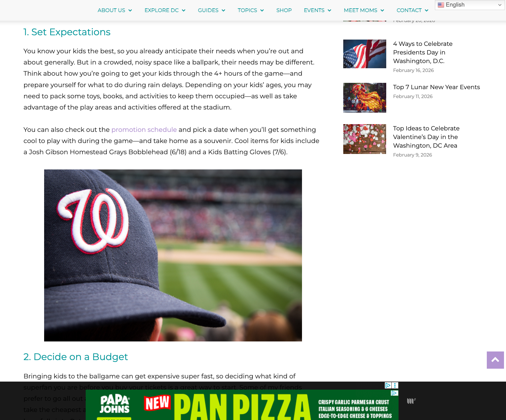Click the small close-ad arrow on Papa Johns banner

click(x=395, y=393)
